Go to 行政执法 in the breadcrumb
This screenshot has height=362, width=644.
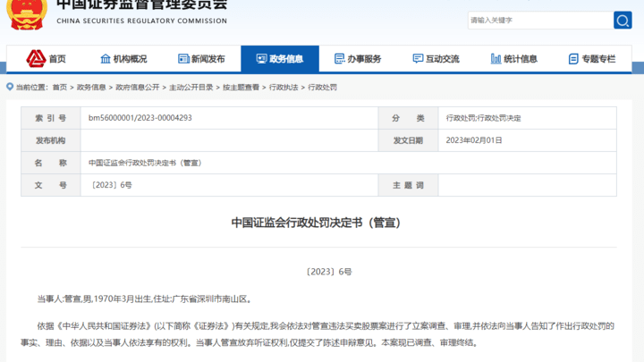(284, 87)
